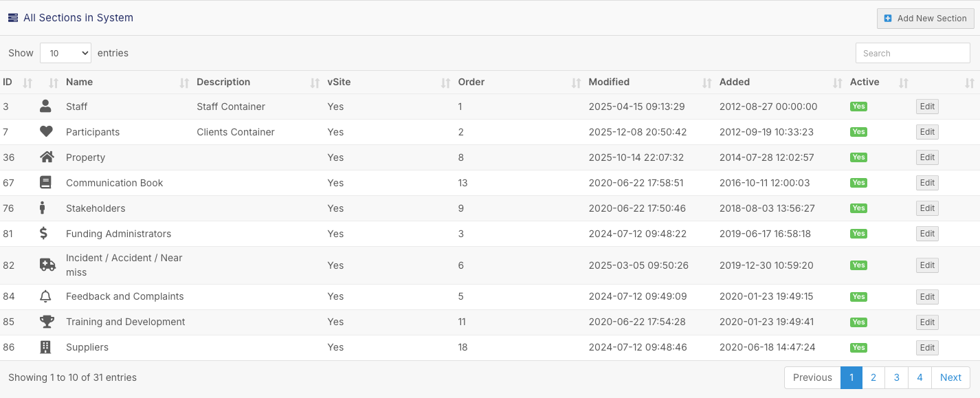The height and width of the screenshot is (398, 980).
Task: Click the Stakeholders figure icon
Action: tap(43, 208)
